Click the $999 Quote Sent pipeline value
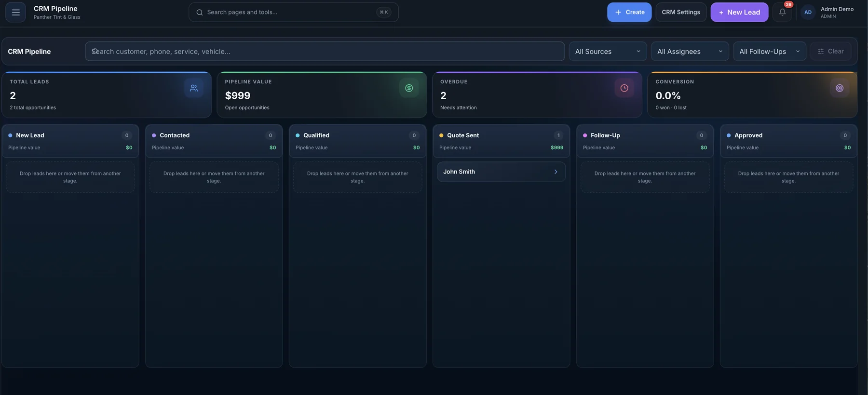This screenshot has height=395, width=868. click(x=557, y=148)
